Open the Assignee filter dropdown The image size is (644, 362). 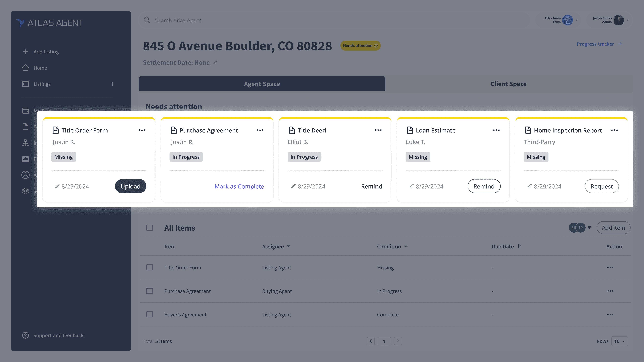(x=288, y=247)
